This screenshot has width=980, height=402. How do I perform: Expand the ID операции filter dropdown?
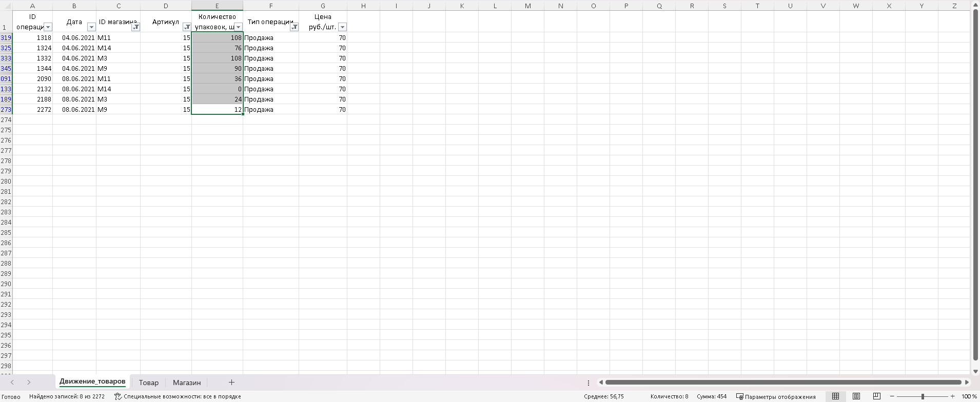(48, 27)
